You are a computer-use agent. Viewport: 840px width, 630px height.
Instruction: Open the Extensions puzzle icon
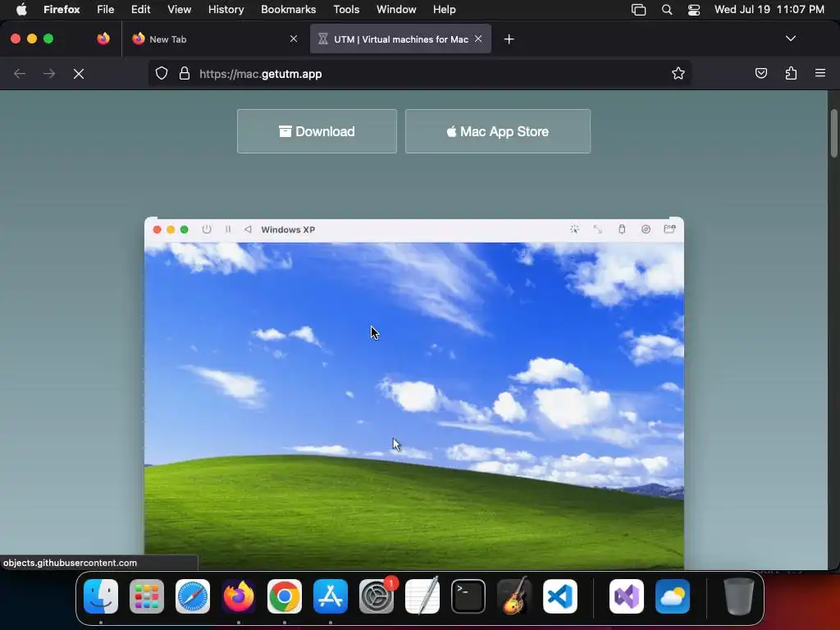pos(791,73)
